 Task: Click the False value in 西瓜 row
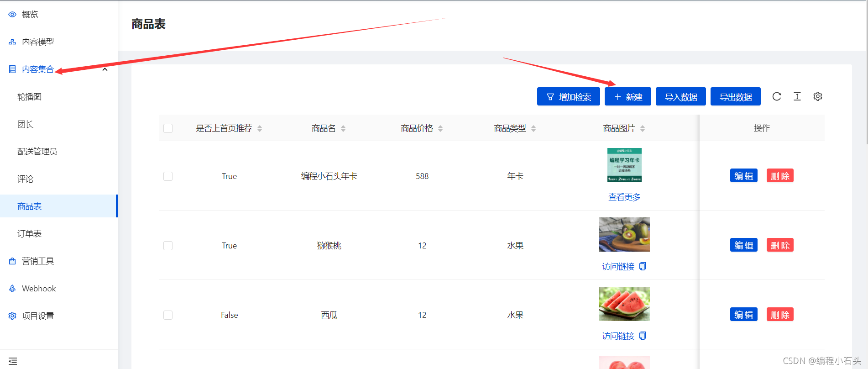click(230, 315)
